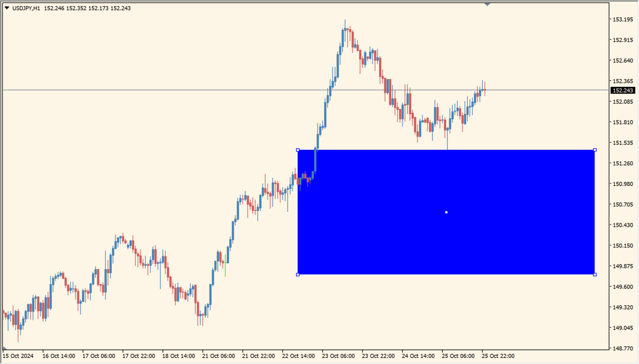The height and width of the screenshot is (364, 639).
Task: Select the rectangle's bottom-right corner handle
Action: click(x=595, y=274)
